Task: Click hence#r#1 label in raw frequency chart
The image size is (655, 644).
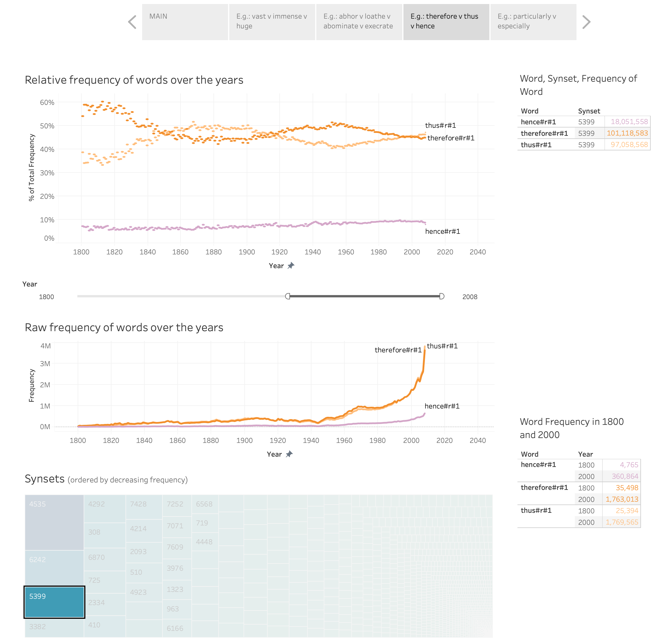Action: pos(442,406)
